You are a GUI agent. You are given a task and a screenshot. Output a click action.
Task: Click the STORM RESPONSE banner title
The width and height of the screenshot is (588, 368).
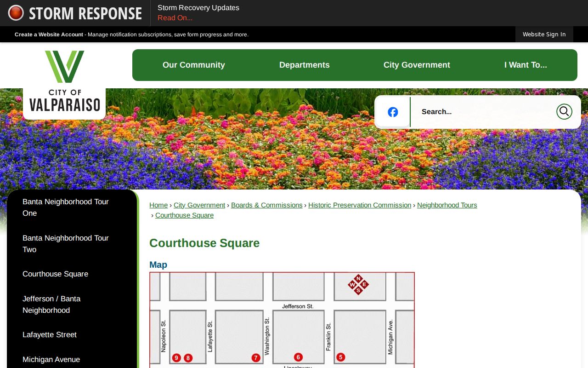85,13
